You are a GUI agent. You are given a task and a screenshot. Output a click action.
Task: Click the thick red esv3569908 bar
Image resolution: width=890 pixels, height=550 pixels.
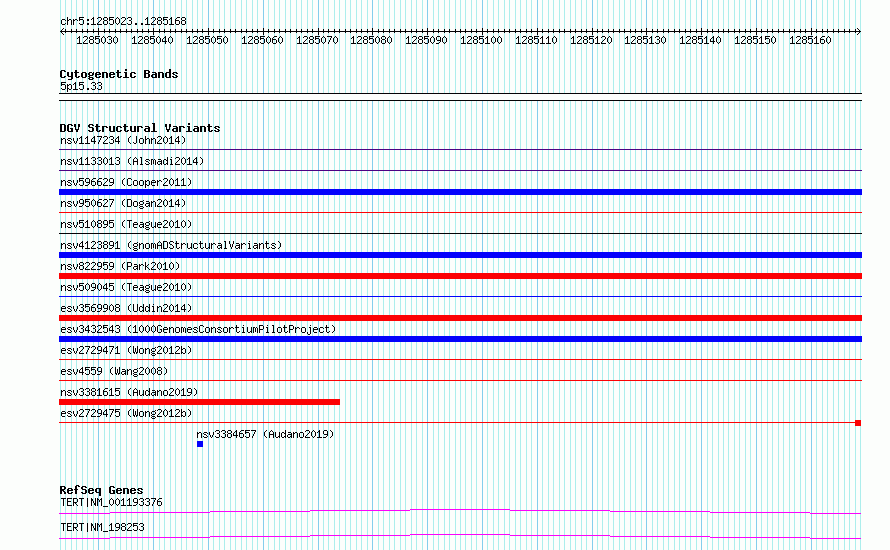460,318
